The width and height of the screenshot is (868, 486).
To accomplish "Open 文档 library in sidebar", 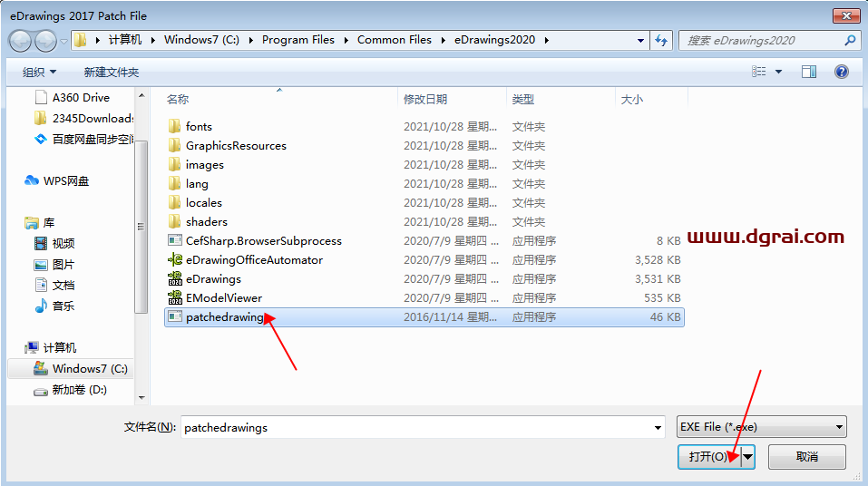I will pos(54,285).
